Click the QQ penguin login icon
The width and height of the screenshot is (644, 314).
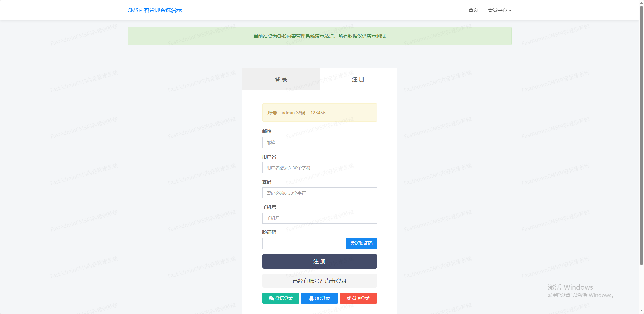tap(311, 298)
